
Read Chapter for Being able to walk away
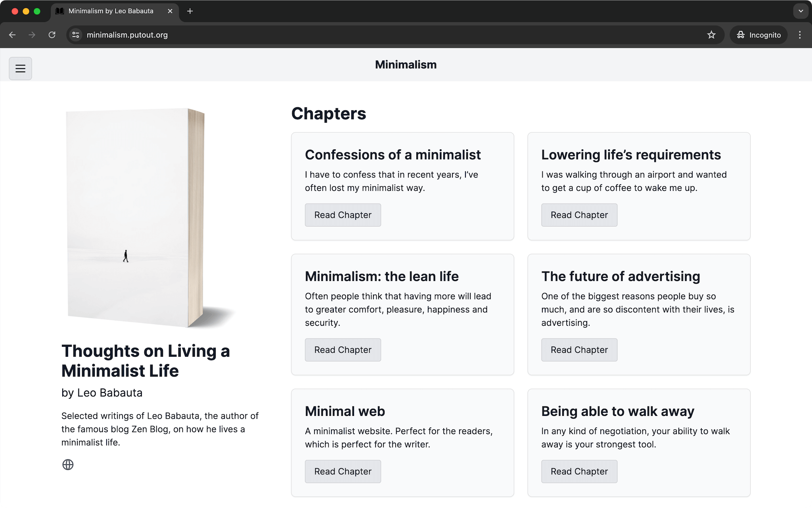point(579,471)
